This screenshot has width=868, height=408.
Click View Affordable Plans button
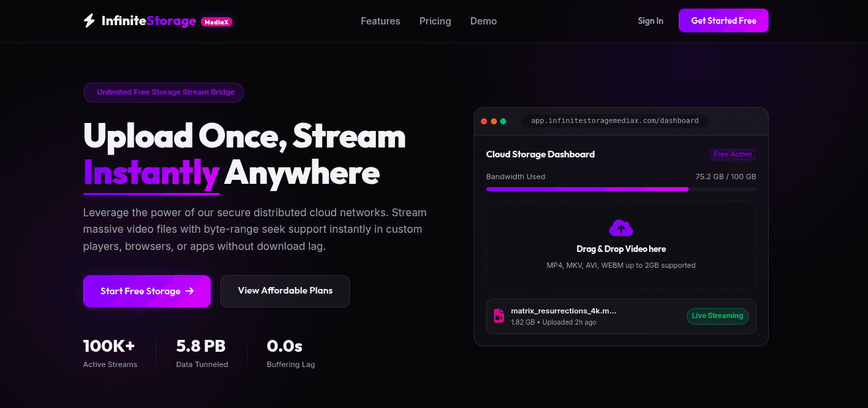pyautogui.click(x=285, y=291)
